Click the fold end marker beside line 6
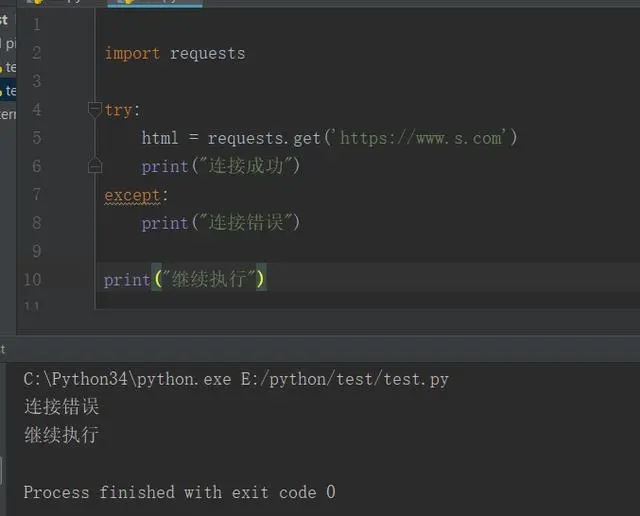This screenshot has width=640, height=516. point(95,166)
